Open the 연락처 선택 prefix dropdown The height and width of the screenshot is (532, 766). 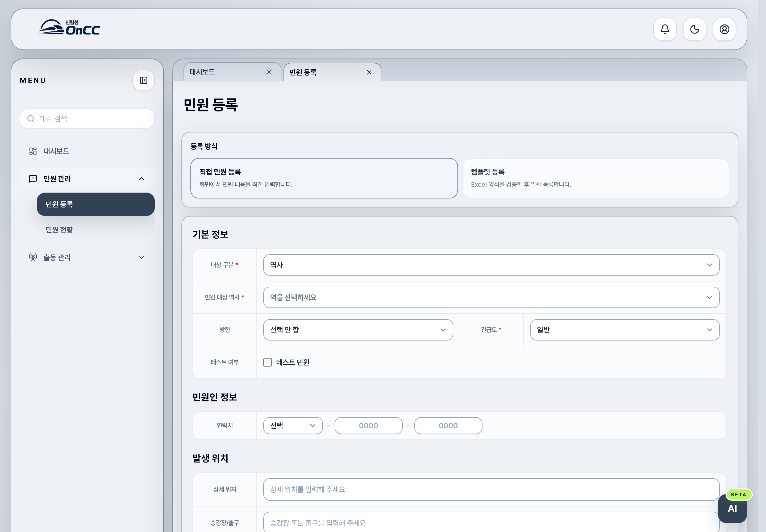click(x=293, y=425)
